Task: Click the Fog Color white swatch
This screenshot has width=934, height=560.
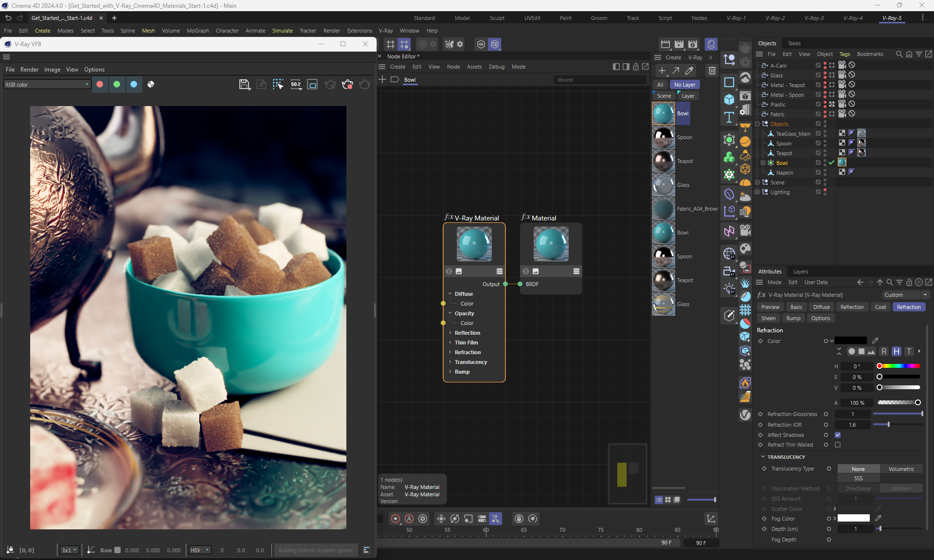Action: click(853, 519)
